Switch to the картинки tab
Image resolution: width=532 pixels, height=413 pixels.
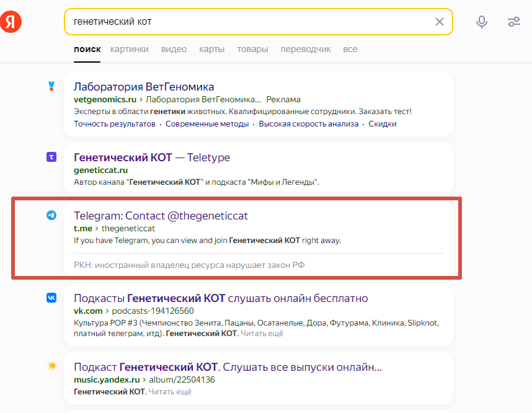[x=130, y=49]
